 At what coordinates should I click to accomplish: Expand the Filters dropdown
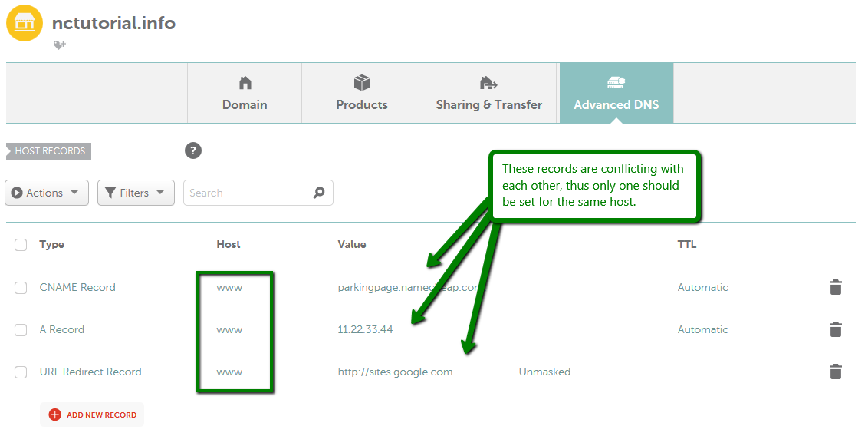pyautogui.click(x=136, y=193)
